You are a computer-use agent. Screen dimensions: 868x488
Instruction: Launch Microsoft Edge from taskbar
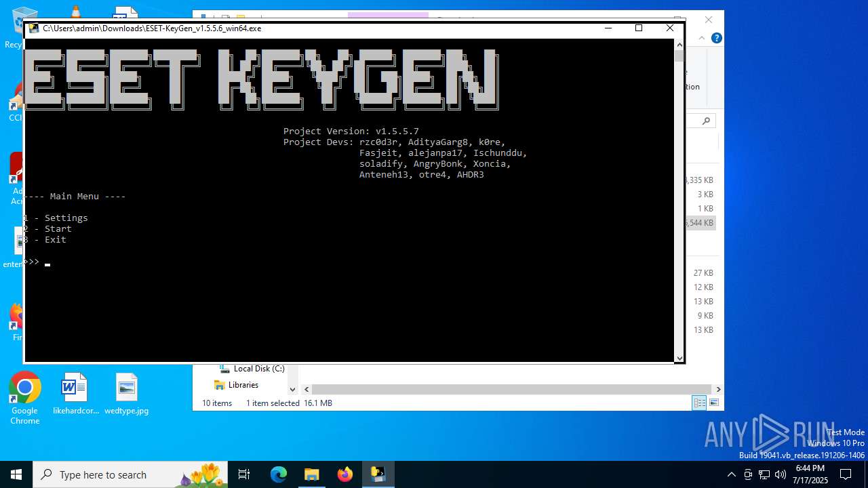click(279, 474)
